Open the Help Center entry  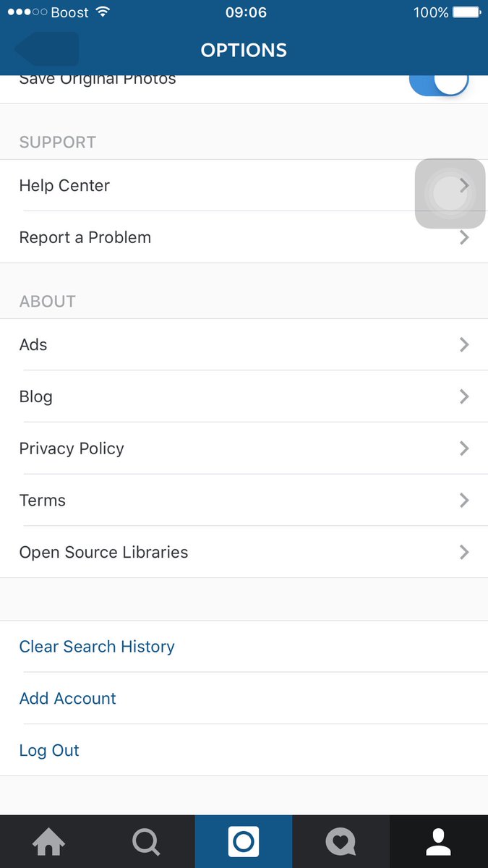pos(244,185)
